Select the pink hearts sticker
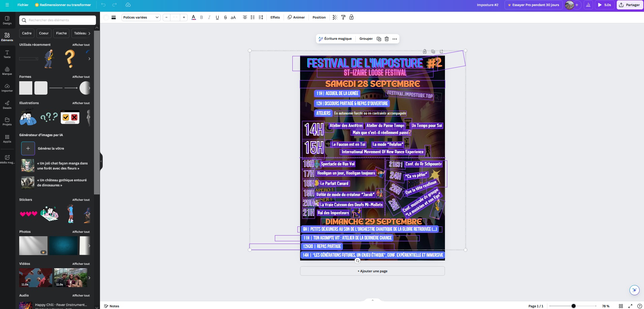 point(29,214)
